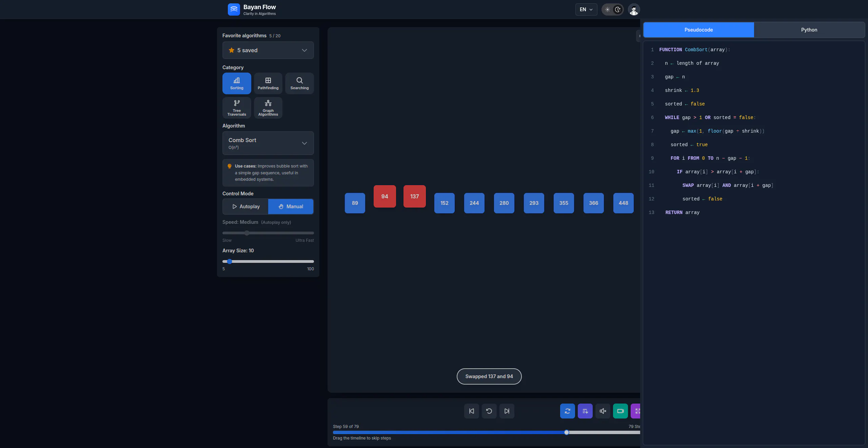The width and height of the screenshot is (868, 448).
Task: Step forward to next step
Action: point(507,411)
